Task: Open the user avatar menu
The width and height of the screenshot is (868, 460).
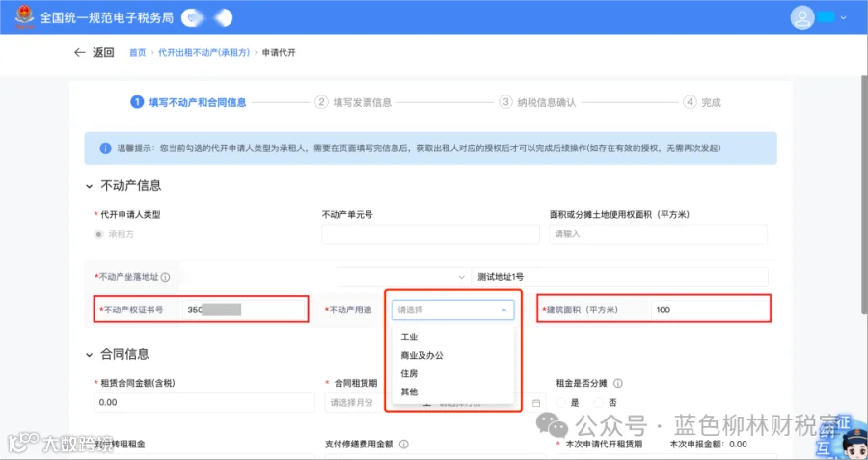Action: 802,17
